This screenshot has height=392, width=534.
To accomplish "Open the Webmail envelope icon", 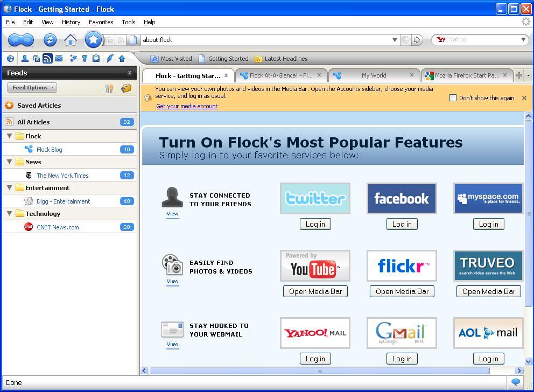I will coord(59,59).
